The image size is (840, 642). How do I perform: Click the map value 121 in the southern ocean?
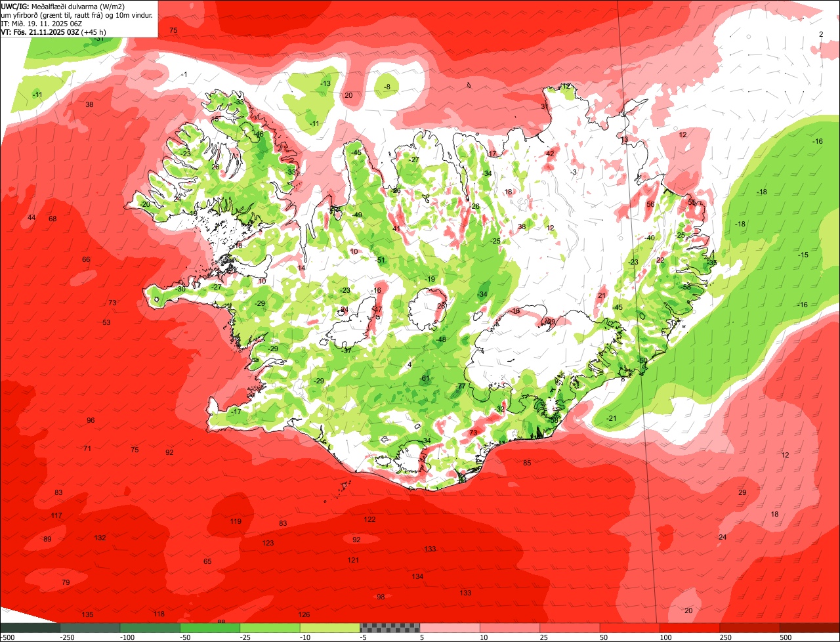(x=353, y=560)
